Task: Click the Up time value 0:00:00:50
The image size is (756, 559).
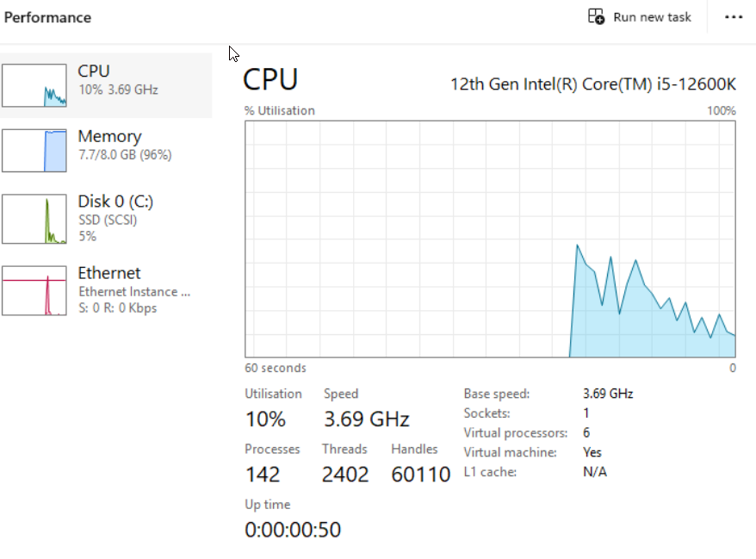Action: pyautogui.click(x=293, y=530)
